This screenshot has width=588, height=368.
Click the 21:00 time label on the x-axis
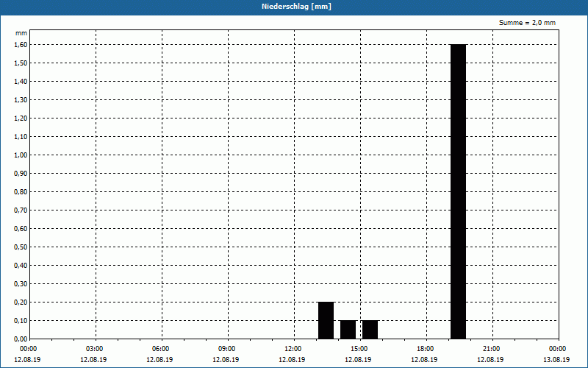click(x=491, y=349)
